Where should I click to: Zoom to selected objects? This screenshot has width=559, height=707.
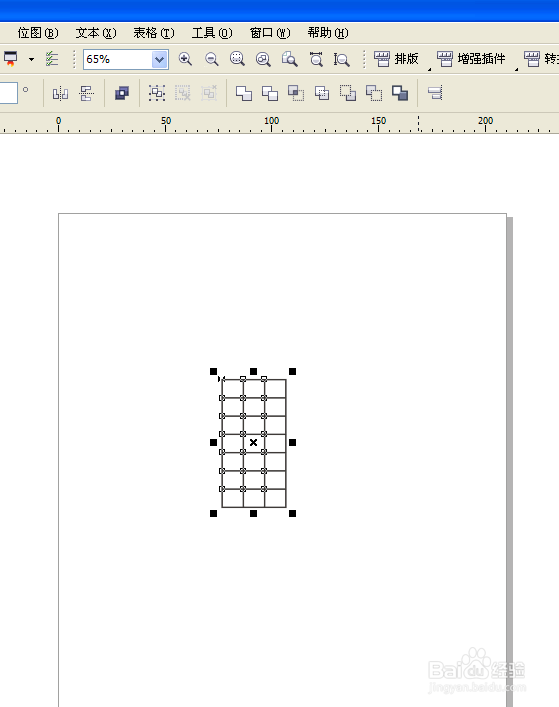(237, 59)
